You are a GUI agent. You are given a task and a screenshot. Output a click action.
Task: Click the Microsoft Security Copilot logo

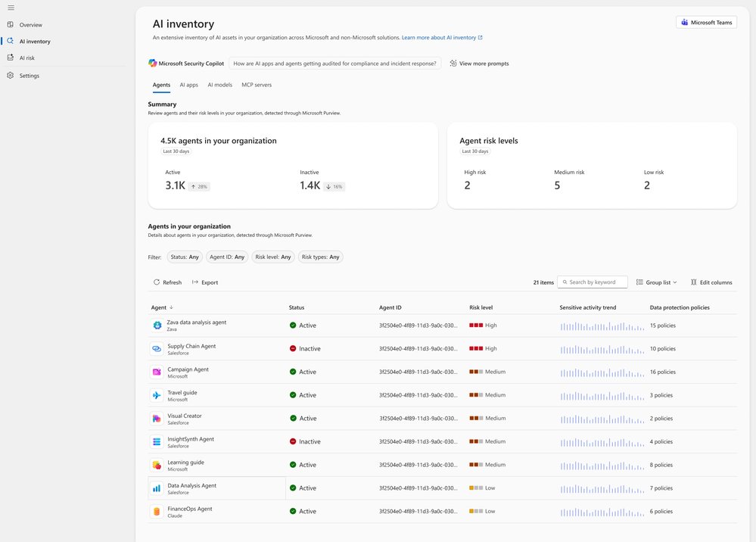point(152,63)
